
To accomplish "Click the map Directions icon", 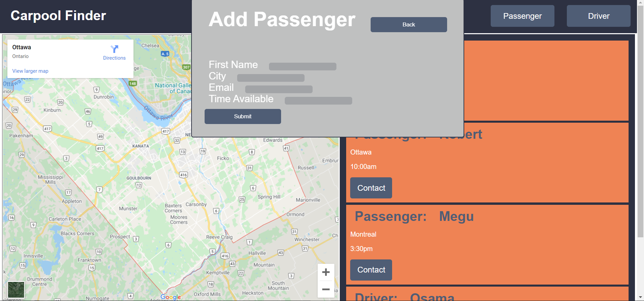I will click(114, 49).
